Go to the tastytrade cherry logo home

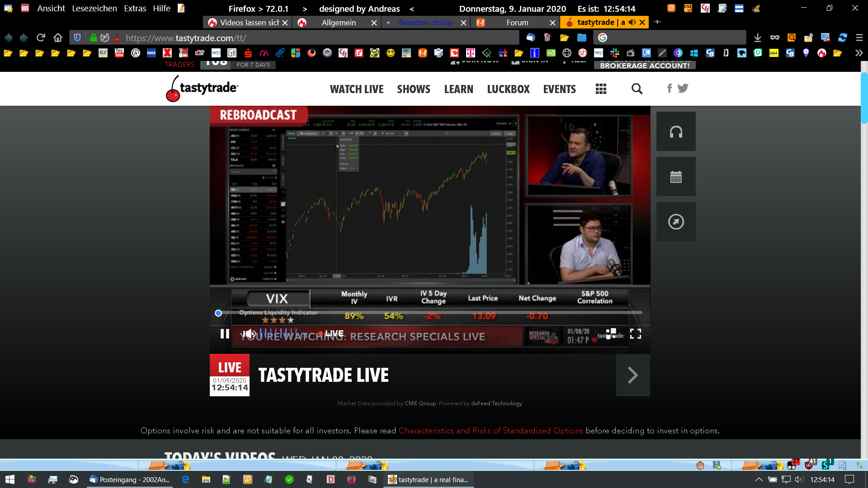[x=202, y=89]
